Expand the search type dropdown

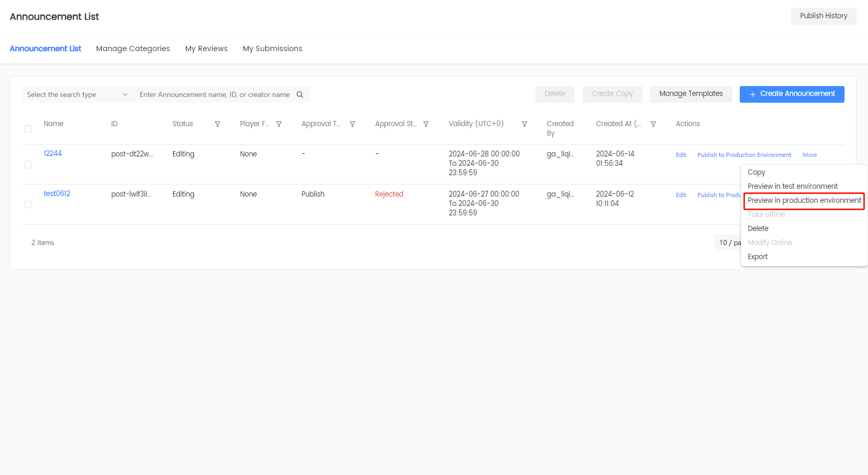[x=77, y=94]
